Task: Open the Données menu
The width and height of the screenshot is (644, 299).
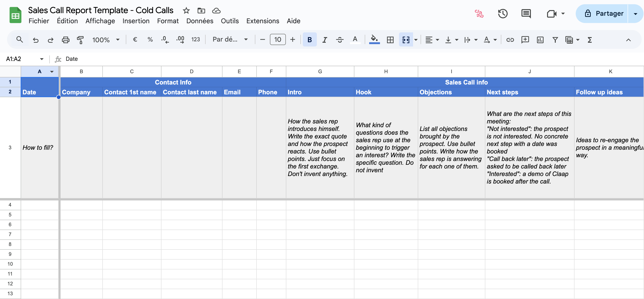Action: pos(199,21)
